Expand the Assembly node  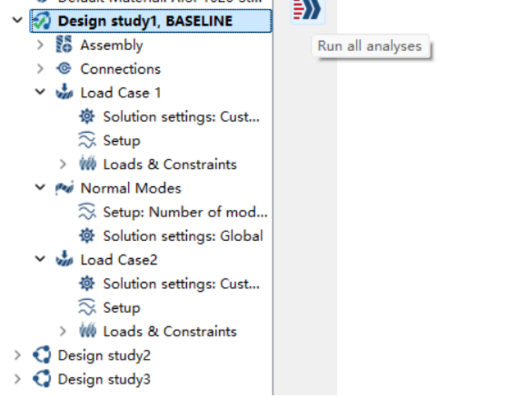[40, 45]
